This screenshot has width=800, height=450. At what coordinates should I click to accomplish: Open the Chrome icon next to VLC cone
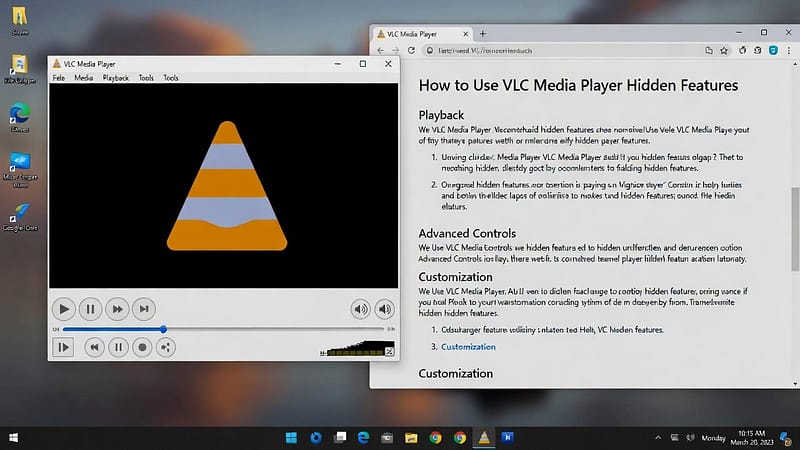tap(460, 438)
